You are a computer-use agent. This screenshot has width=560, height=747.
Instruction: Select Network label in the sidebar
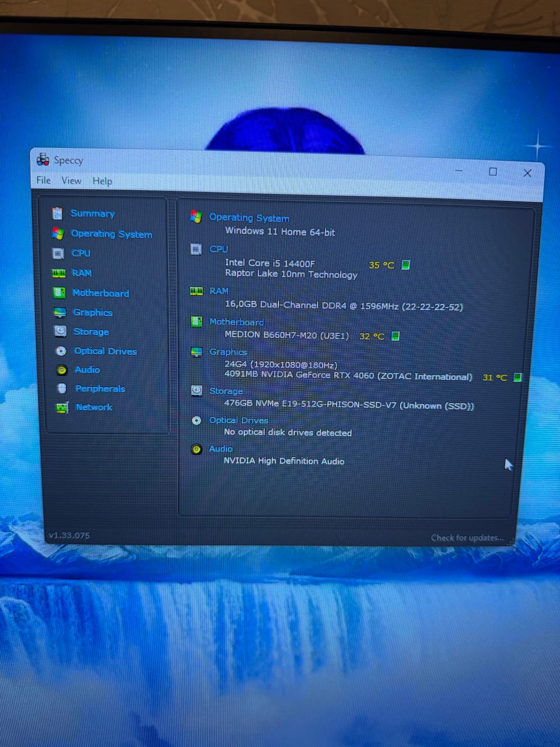pos(94,407)
